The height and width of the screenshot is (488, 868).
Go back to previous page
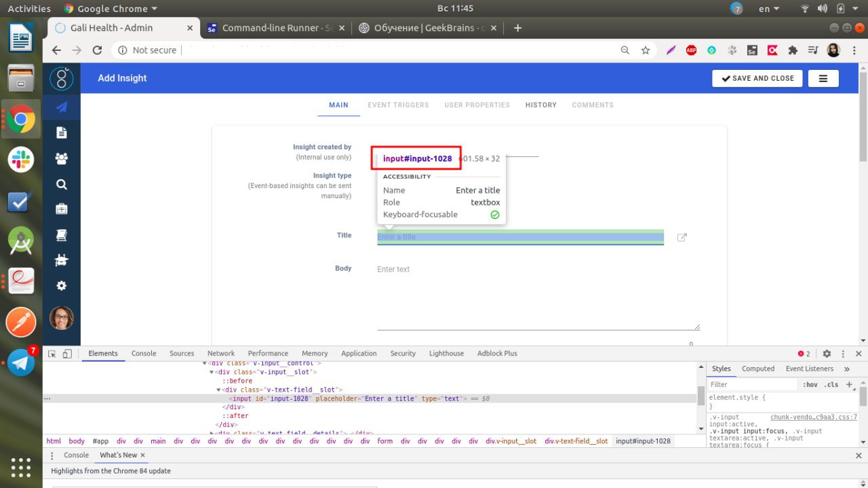(56, 50)
